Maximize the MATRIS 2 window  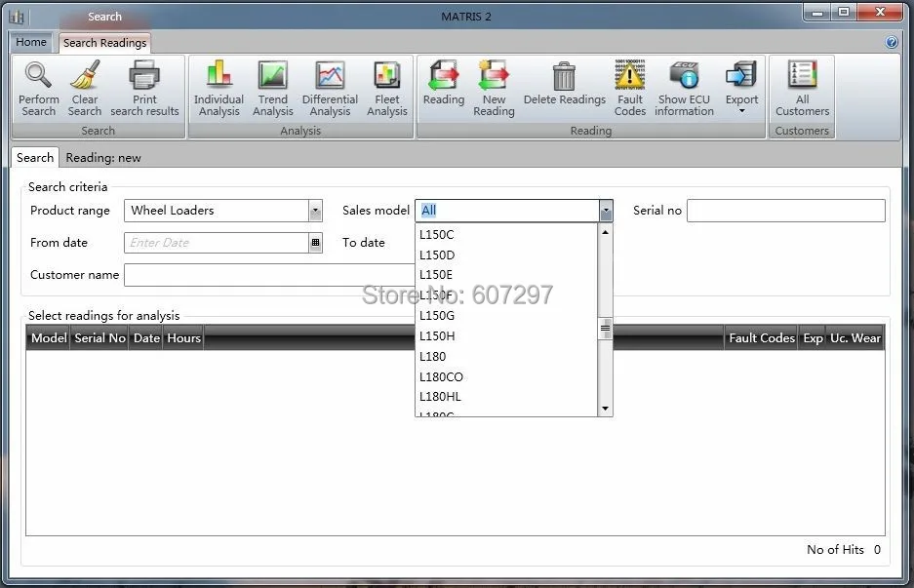click(x=844, y=13)
